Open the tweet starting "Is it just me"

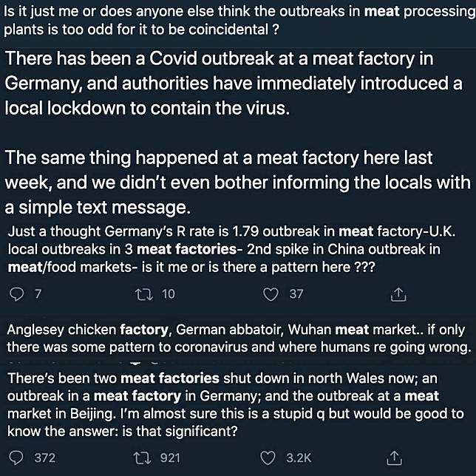click(222, 21)
